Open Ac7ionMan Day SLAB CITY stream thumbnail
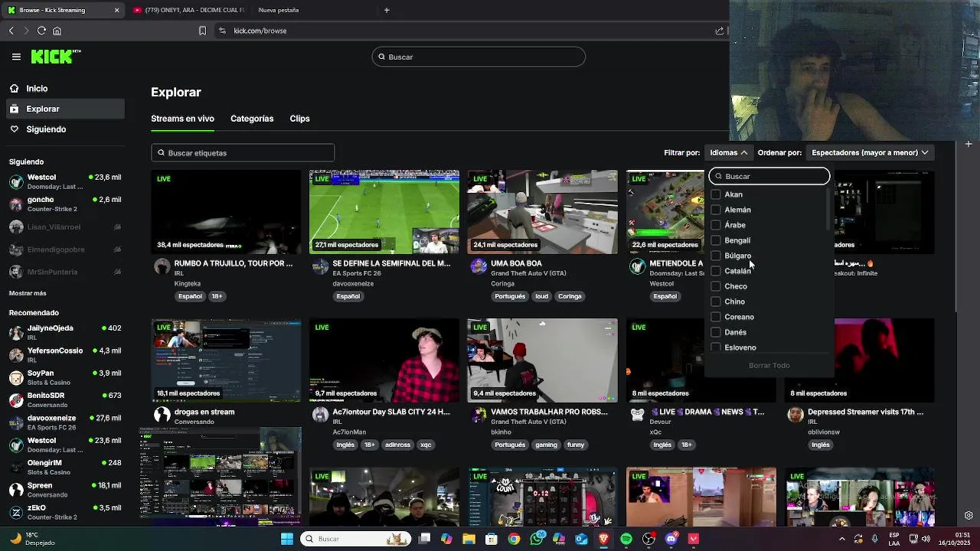Screen dimensions: 980x551 tap(384, 360)
